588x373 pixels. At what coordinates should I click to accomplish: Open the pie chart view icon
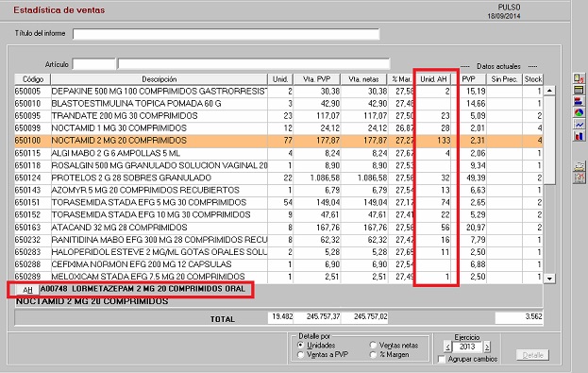tap(579, 112)
